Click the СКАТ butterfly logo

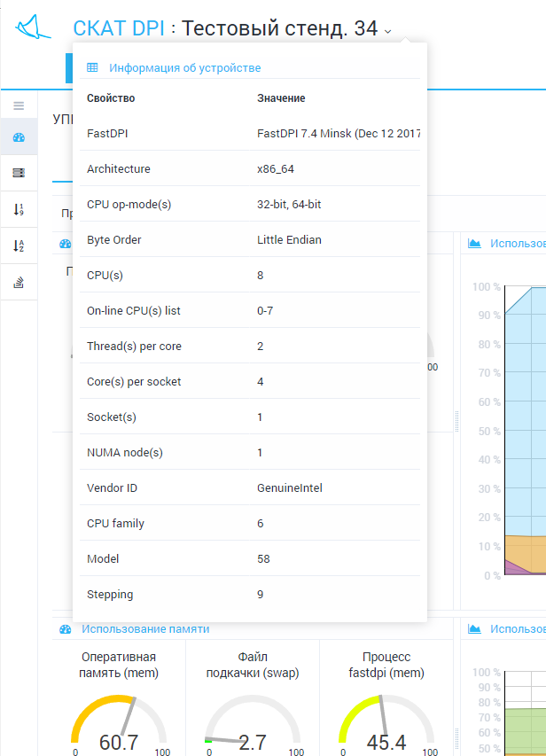(x=32, y=27)
